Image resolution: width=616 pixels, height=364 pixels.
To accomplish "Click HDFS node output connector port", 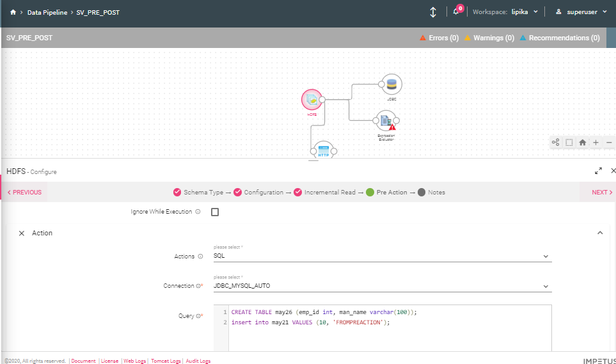I will pyautogui.click(x=322, y=99).
